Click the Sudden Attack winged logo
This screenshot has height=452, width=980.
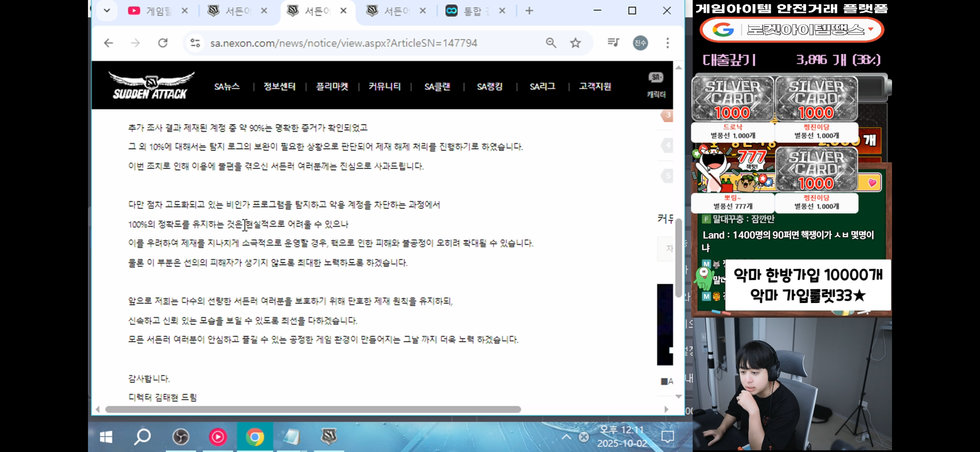pyautogui.click(x=151, y=85)
